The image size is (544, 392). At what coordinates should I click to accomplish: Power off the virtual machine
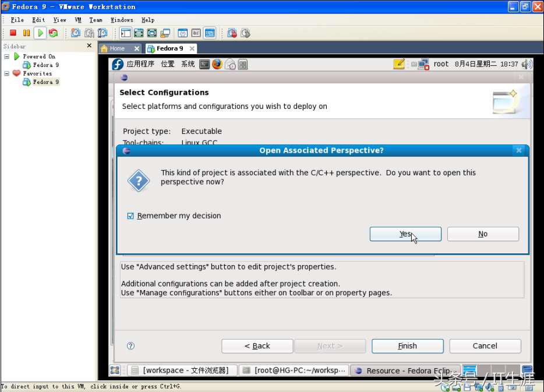14,33
